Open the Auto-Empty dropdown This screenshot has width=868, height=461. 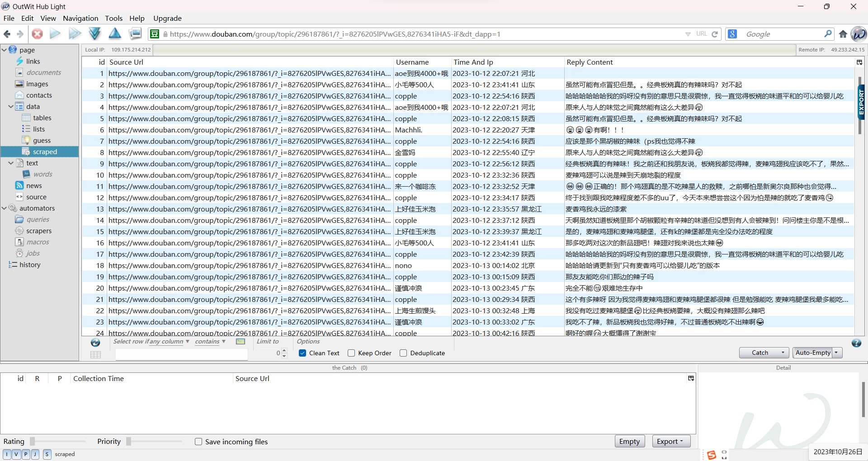(836, 353)
